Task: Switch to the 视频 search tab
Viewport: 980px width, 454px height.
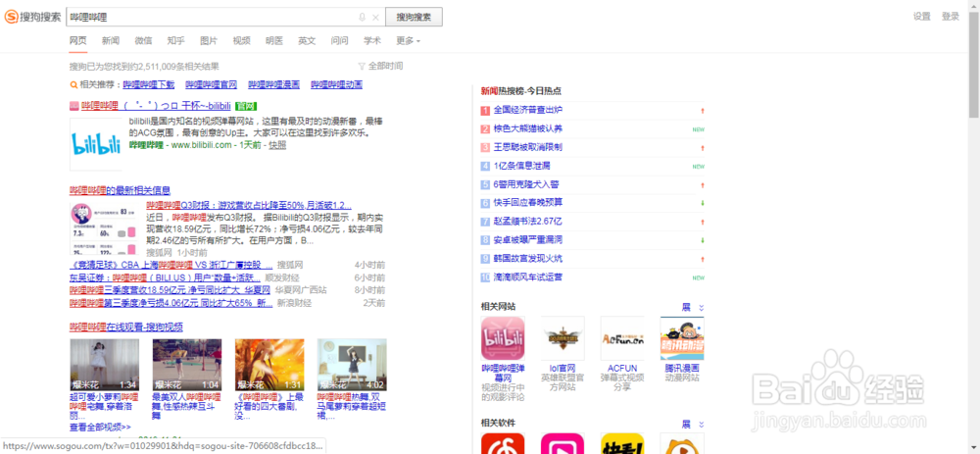Action: click(x=241, y=40)
